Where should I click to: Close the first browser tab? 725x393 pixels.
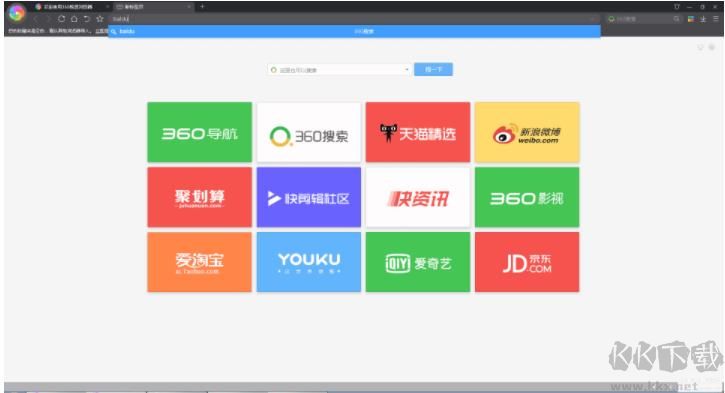point(107,7)
